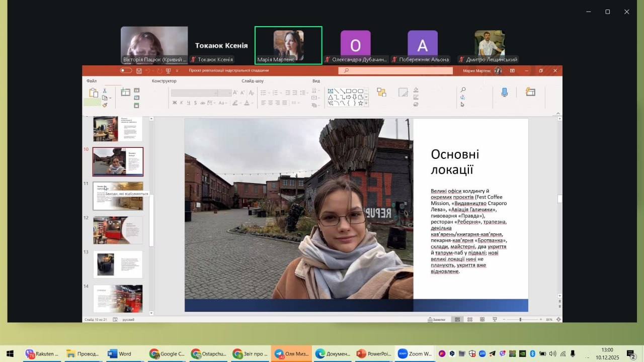Click the Dictate microphone icon
644x362 pixels.
[504, 93]
